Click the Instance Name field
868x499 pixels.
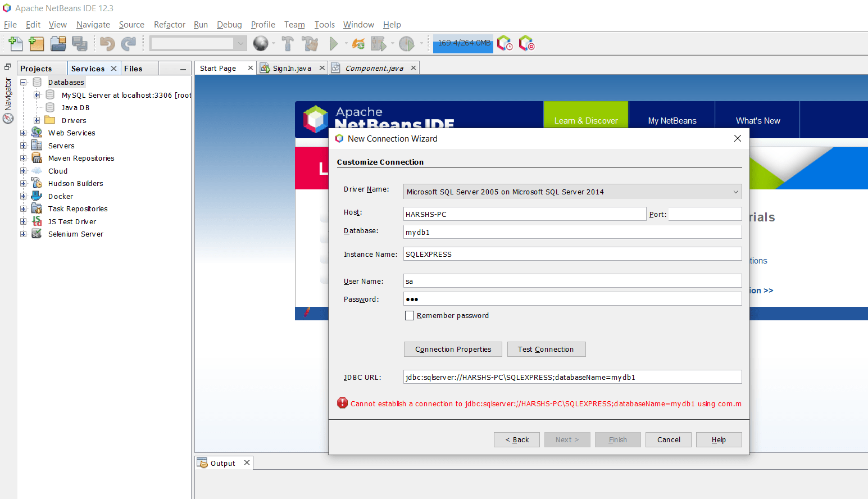point(572,254)
